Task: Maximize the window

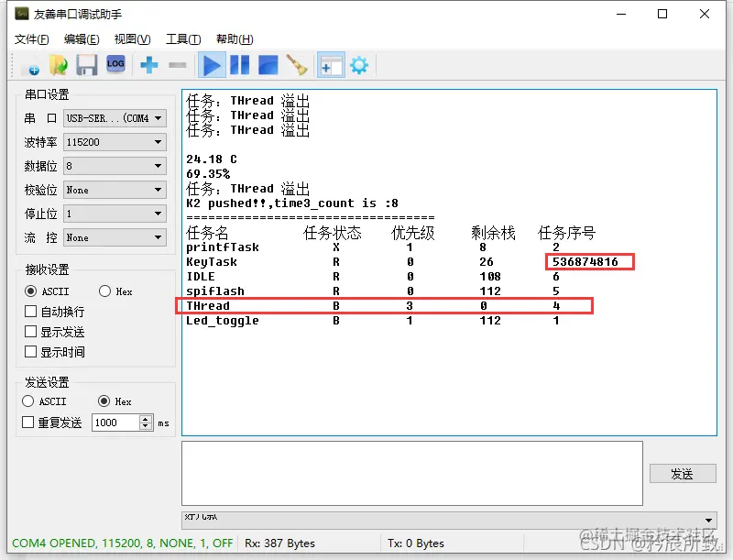Action: (662, 14)
